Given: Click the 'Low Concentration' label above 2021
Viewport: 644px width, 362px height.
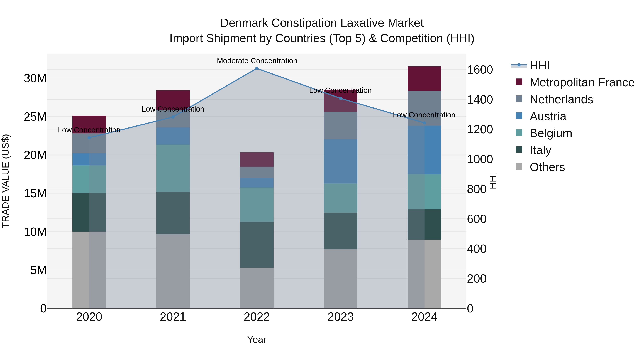Looking at the screenshot, I should coord(173,109).
